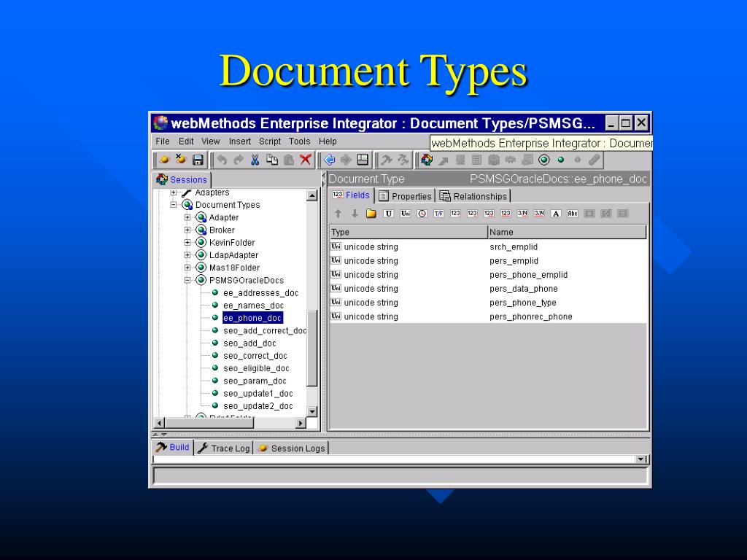Click the U unicode char field icon
This screenshot has height=560, width=747.
(388, 214)
